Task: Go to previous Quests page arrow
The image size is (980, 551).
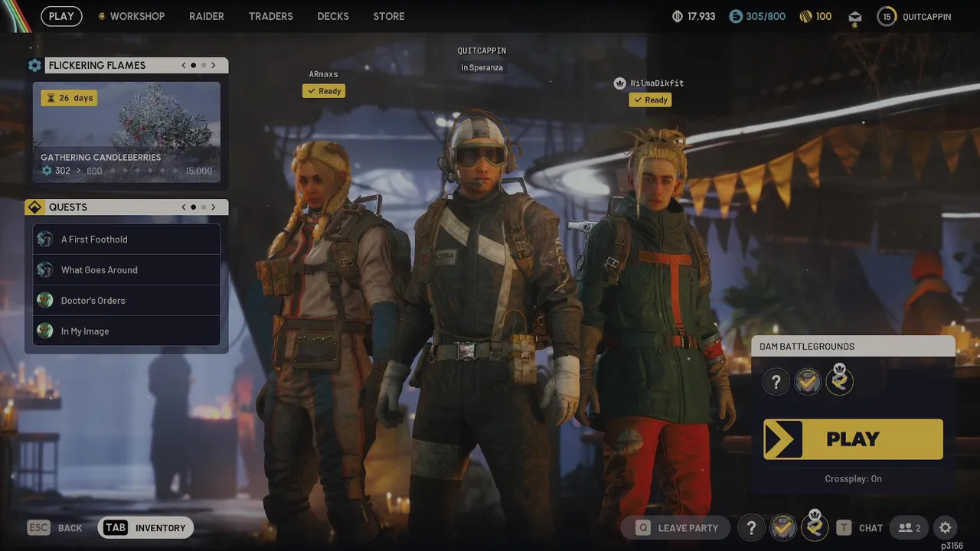Action: [184, 207]
